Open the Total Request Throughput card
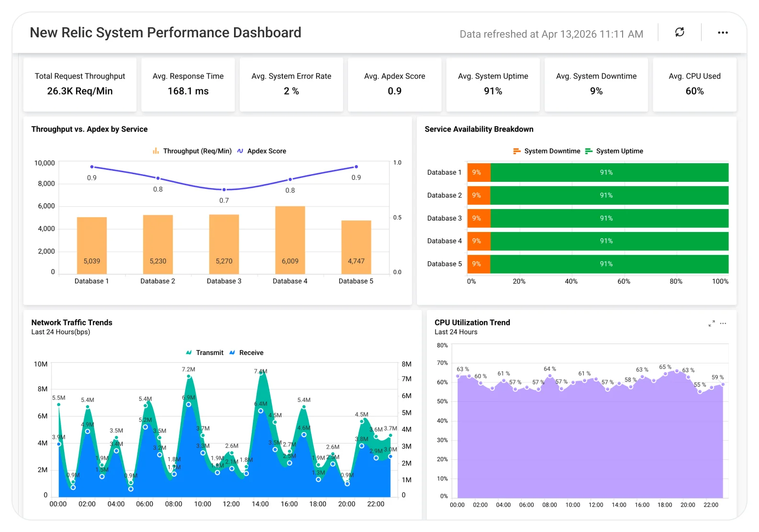 80,85
